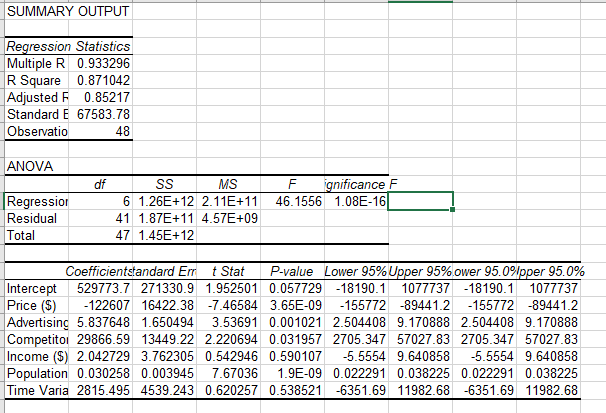Screen dimensions: 606x413
Task: Select Population P-value 1.9E-09
Action: tap(293, 373)
